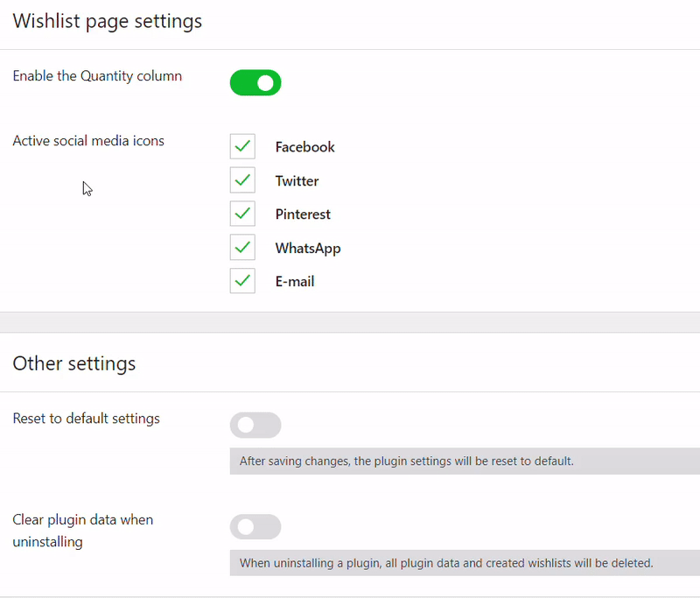Image resolution: width=700 pixels, height=598 pixels.
Task: Click the Enable the Quantity column label
Action: [x=97, y=76]
